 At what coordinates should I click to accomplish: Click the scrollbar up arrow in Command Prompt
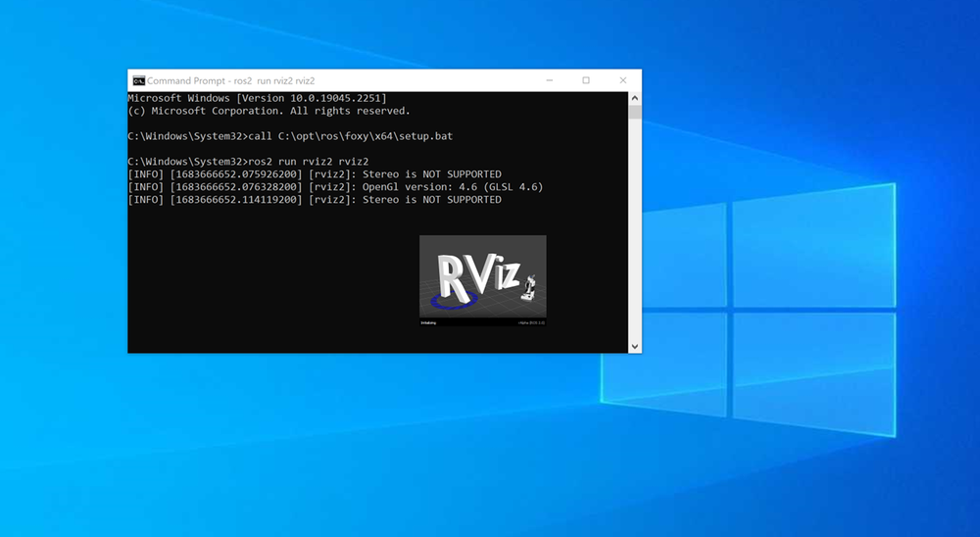(x=635, y=98)
